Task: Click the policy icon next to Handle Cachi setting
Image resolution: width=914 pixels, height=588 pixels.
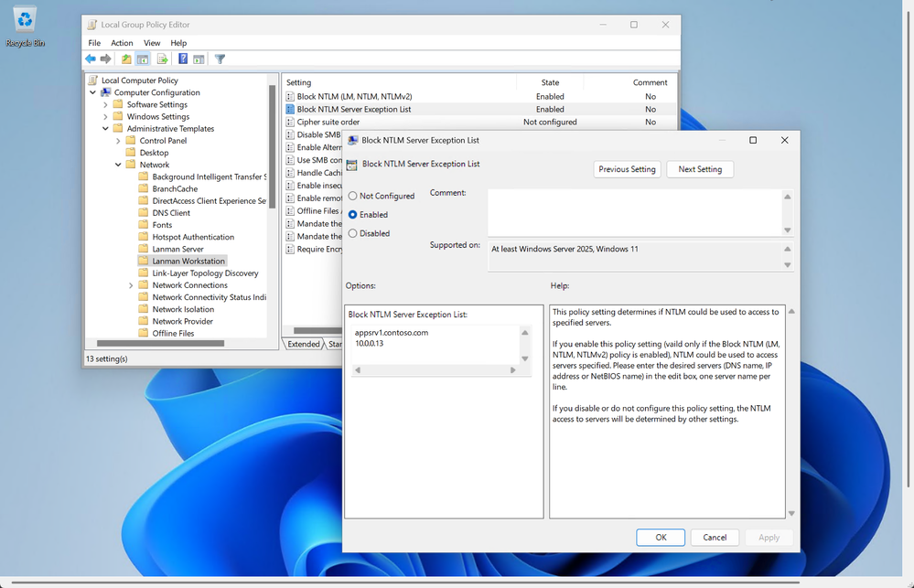Action: point(290,173)
